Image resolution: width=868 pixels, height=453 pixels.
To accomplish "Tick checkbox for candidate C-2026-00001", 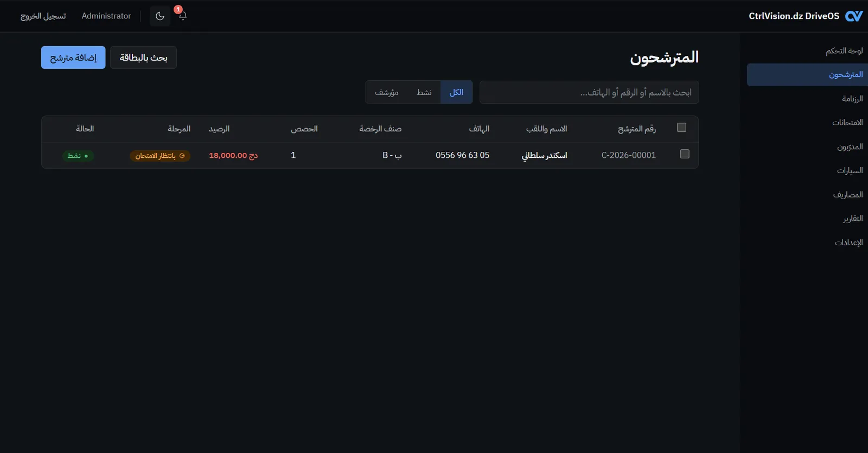I will [x=685, y=154].
